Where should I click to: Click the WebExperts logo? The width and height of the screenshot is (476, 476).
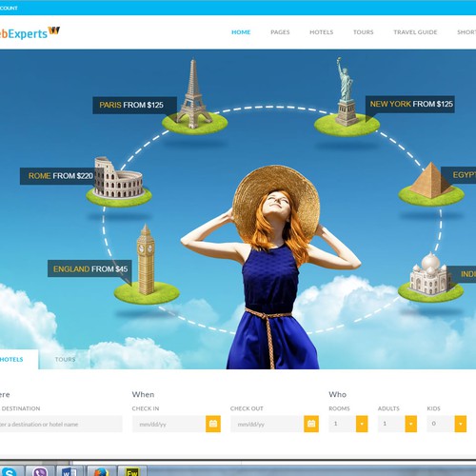click(x=30, y=32)
